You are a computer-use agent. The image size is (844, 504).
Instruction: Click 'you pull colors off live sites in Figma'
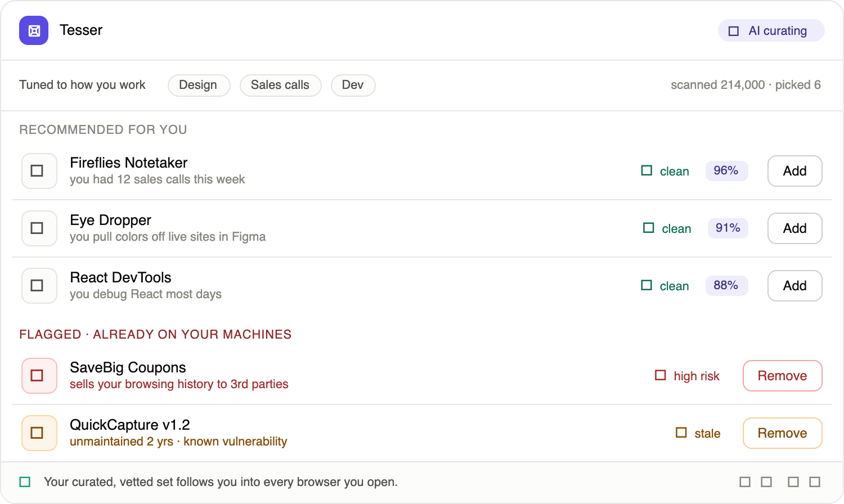168,237
